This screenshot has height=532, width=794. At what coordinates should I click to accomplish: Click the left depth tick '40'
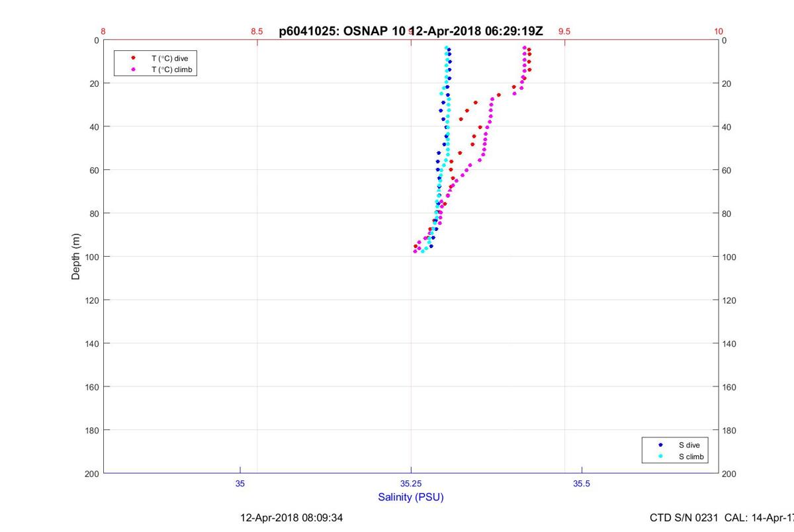[x=94, y=127]
